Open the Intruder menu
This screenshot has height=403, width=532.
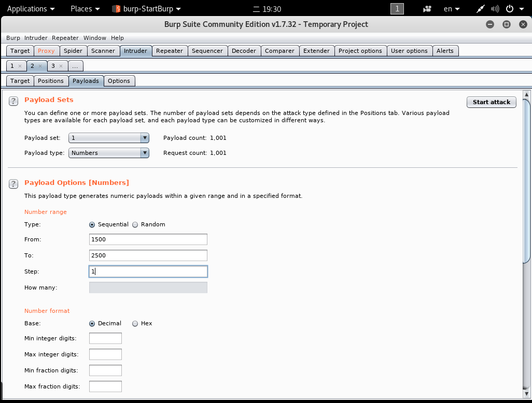tap(36, 38)
